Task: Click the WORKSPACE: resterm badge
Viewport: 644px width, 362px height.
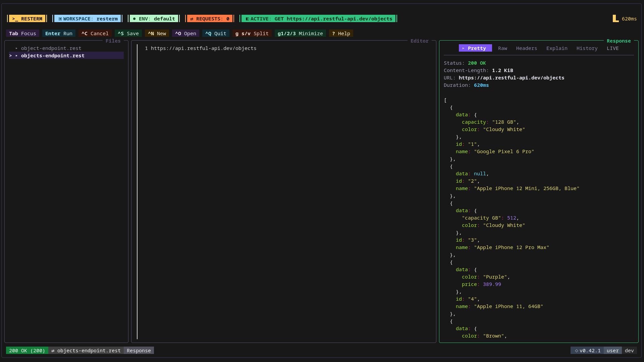Action: [x=88, y=19]
